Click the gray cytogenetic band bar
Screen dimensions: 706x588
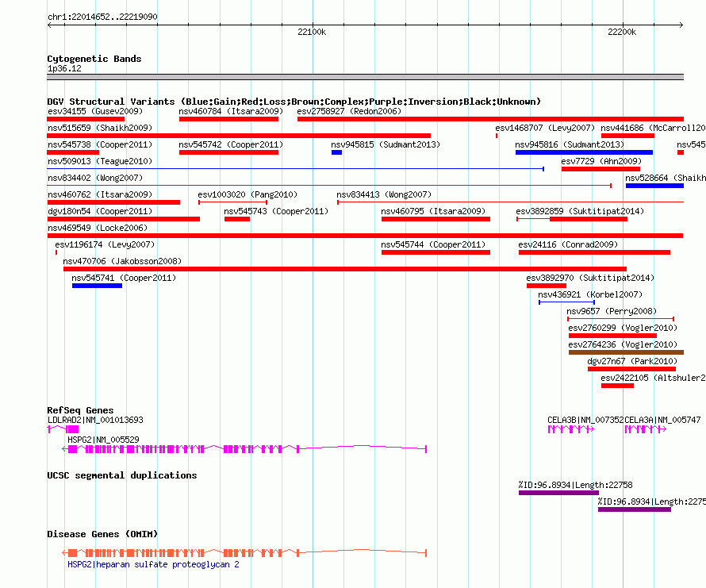click(x=365, y=77)
